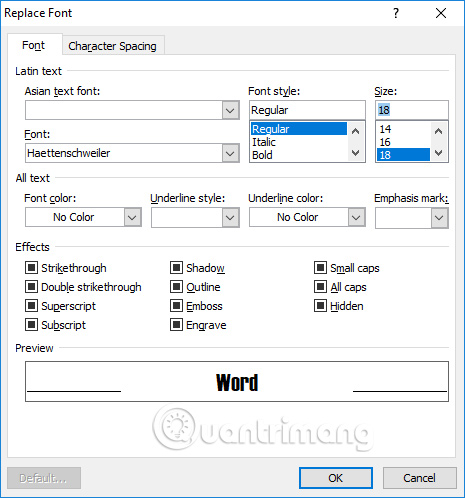Toggle the Strikethrough checkbox
Screen dimensions: 465x498
(x=32, y=268)
